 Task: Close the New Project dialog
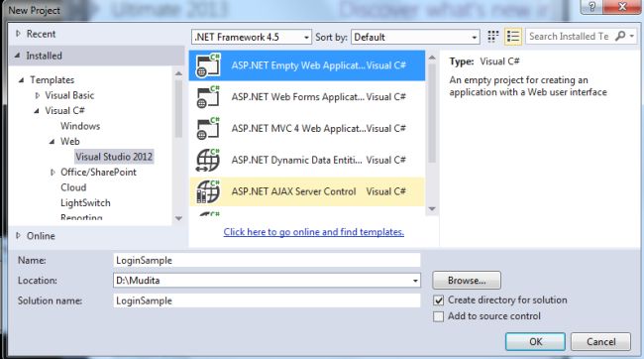[x=622, y=7]
